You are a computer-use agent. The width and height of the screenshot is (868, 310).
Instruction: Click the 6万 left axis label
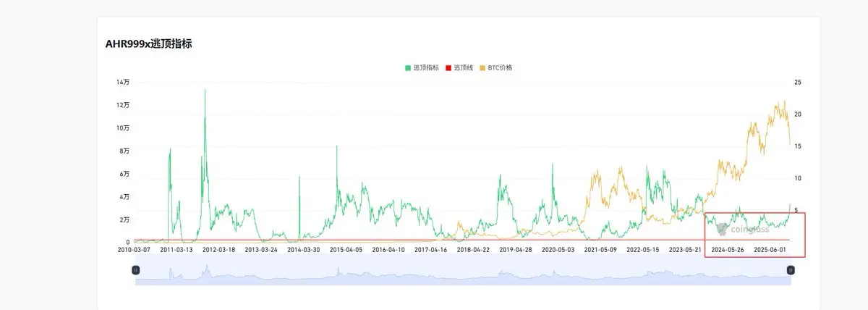124,174
